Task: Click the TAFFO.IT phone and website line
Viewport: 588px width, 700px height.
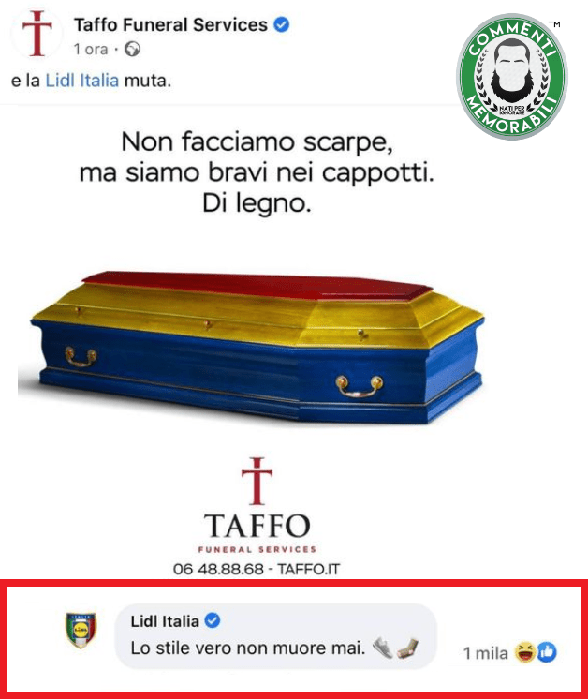Action: point(256,569)
